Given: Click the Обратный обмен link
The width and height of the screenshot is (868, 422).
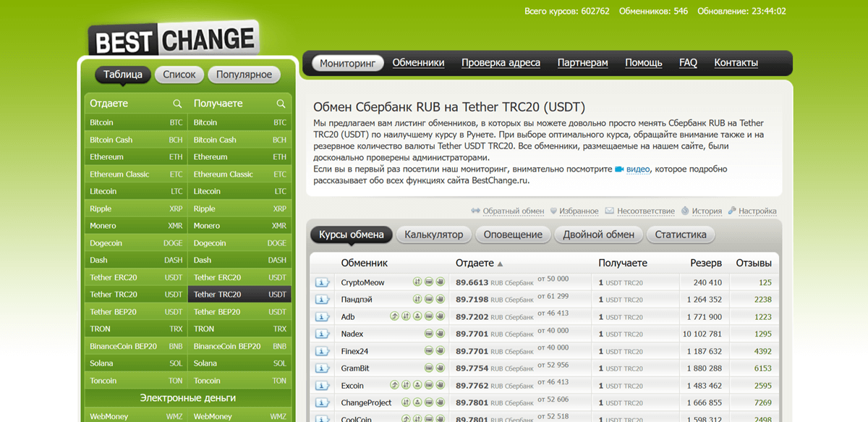Looking at the screenshot, I should [513, 211].
